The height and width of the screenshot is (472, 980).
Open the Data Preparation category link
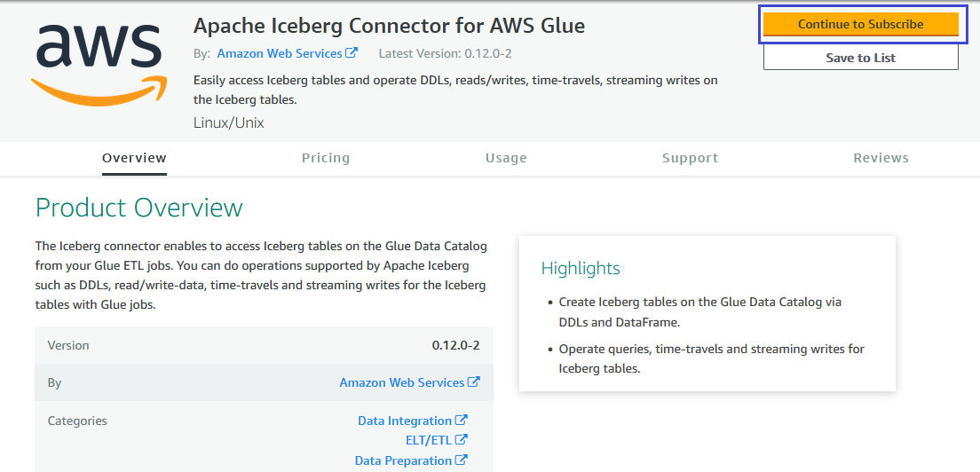pyautogui.click(x=403, y=460)
